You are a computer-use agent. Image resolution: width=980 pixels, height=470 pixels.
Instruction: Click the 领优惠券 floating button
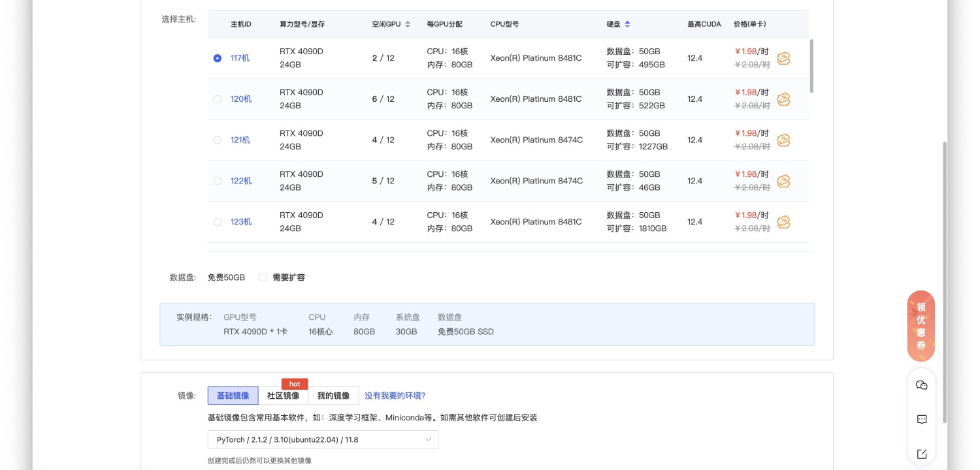pyautogui.click(x=921, y=326)
